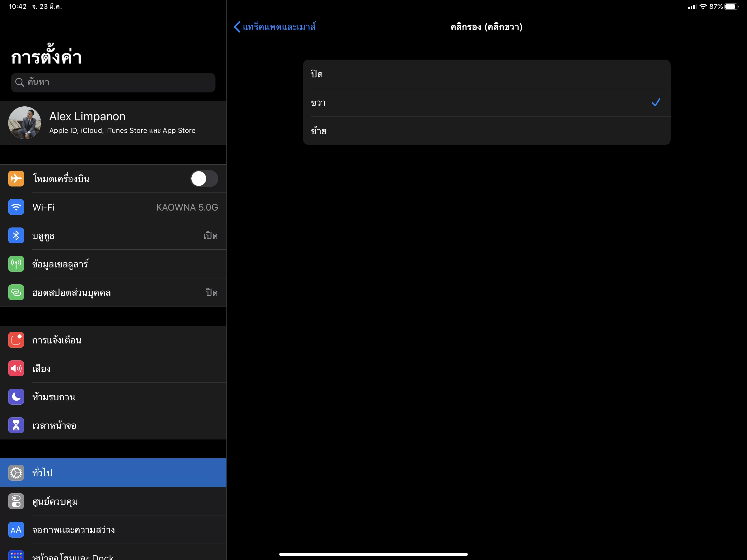Open ทั่วไป (General) settings
This screenshot has width=747, height=560.
113,472
